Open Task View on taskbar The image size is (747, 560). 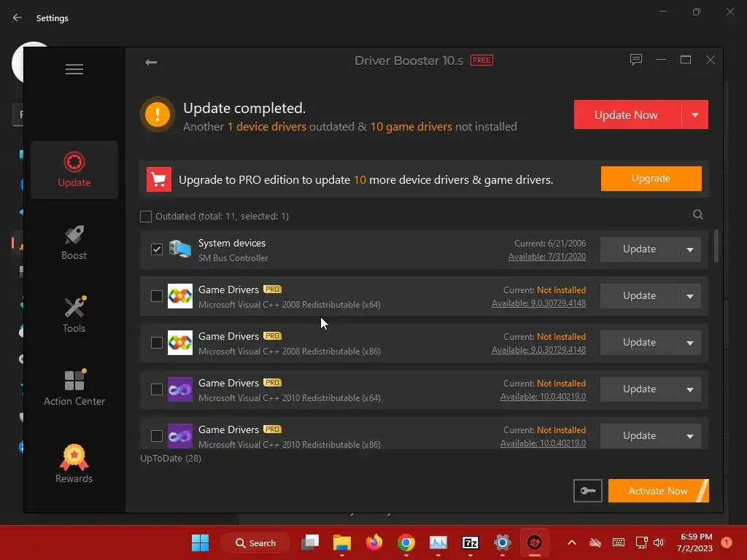click(x=309, y=542)
